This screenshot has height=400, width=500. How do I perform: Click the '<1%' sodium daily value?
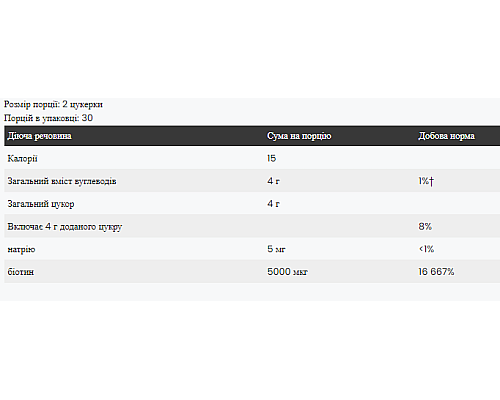pos(426,249)
